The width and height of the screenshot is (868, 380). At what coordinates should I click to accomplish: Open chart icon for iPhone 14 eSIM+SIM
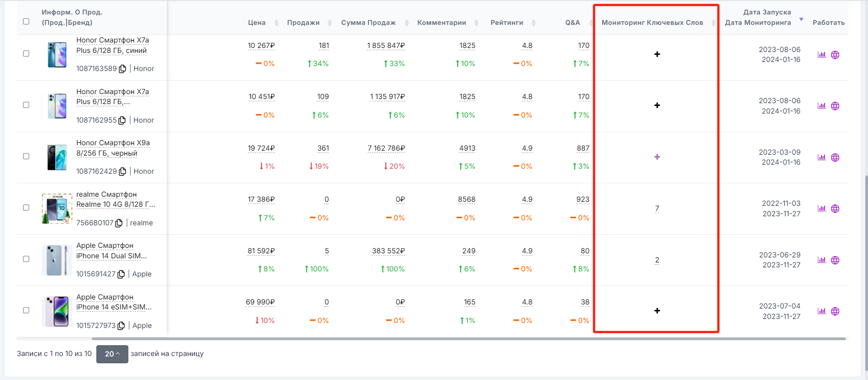pyautogui.click(x=821, y=311)
